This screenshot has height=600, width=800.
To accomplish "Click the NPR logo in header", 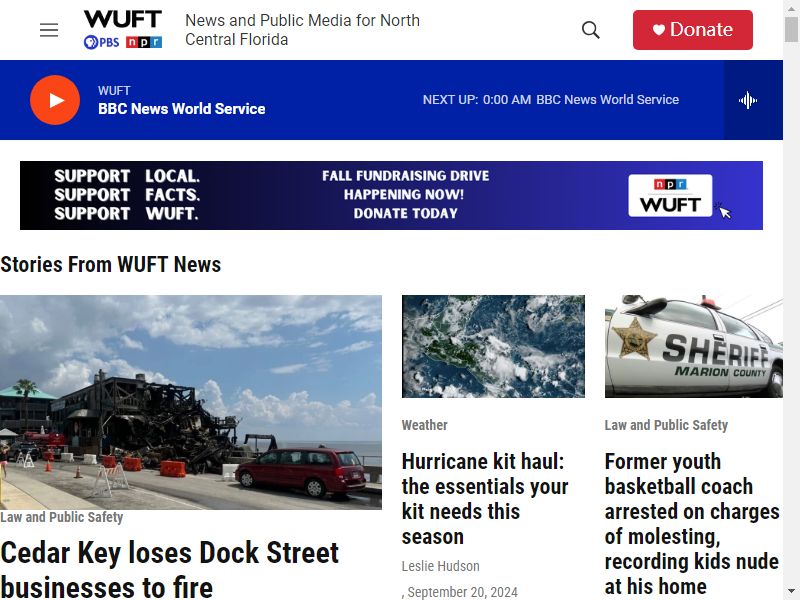I will [x=144, y=42].
